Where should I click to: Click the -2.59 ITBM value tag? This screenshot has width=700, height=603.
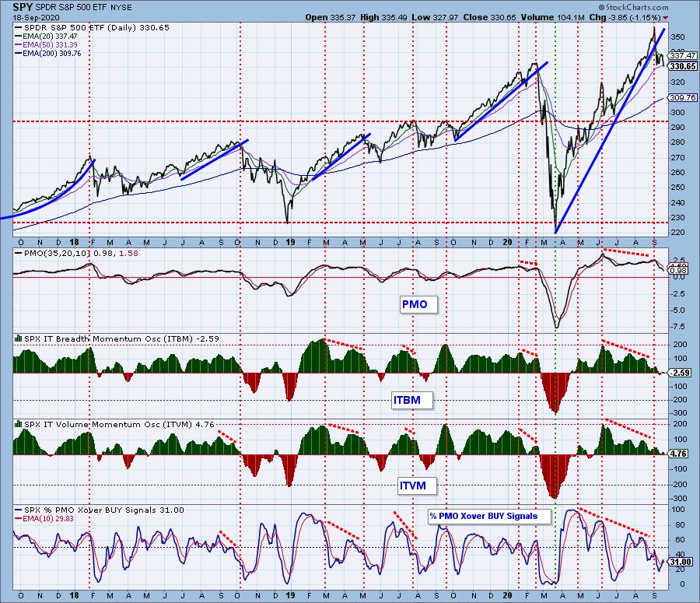[680, 373]
